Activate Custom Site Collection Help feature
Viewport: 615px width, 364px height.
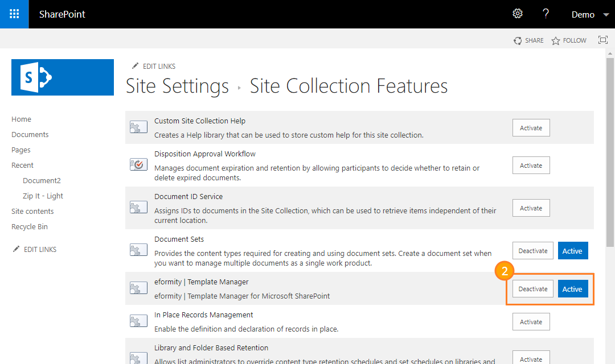(531, 128)
